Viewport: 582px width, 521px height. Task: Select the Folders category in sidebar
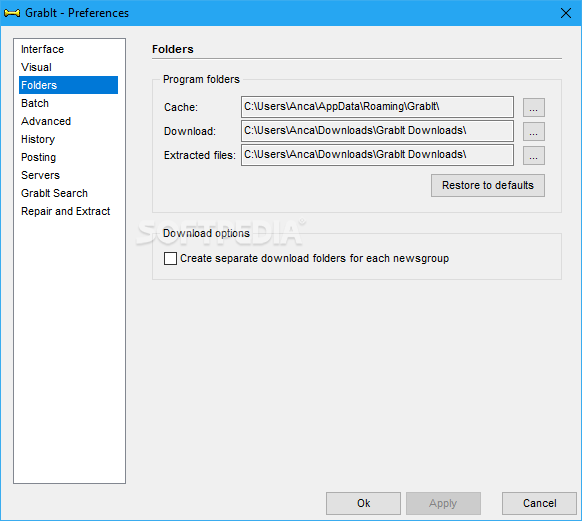click(x=68, y=85)
